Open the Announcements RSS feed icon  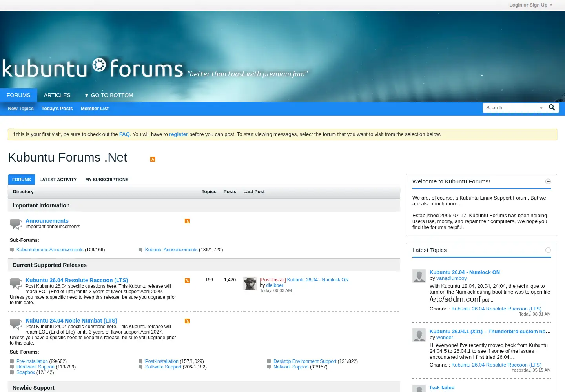pos(187,221)
